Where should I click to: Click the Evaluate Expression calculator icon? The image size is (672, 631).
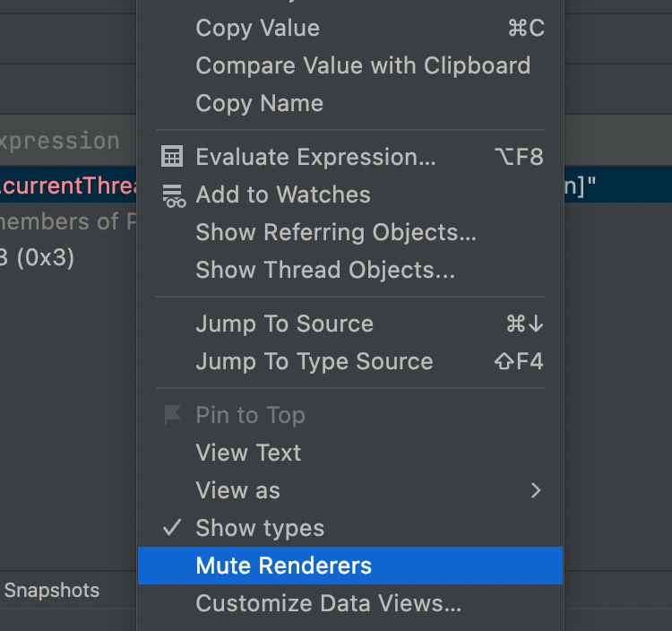click(171, 157)
